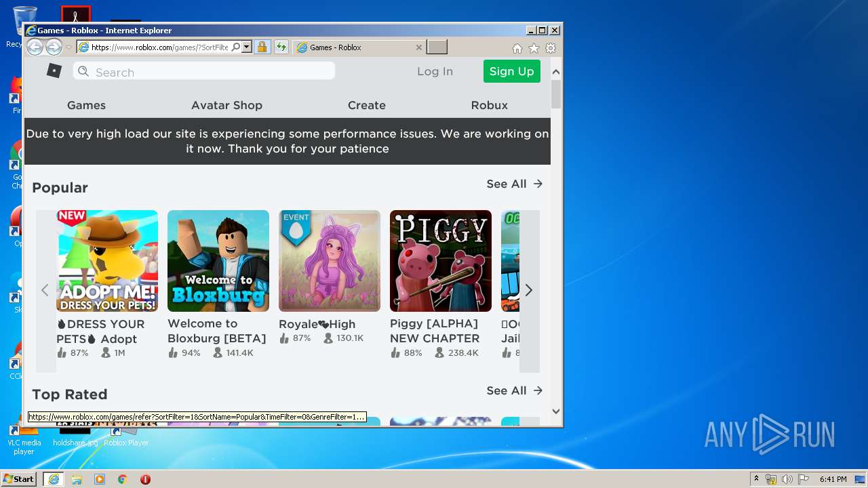
Task: Click the refresh page icon
Action: 281,47
